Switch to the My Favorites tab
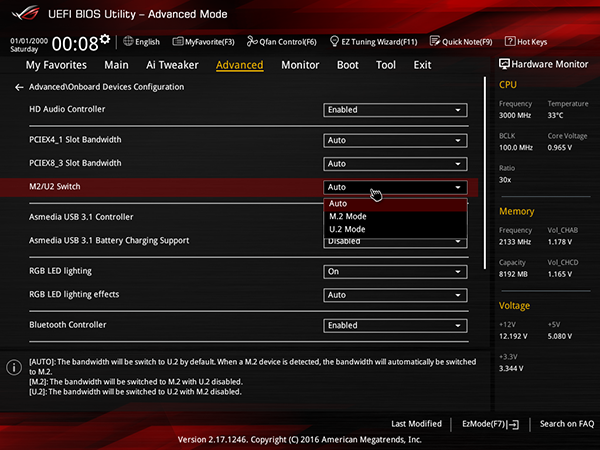This screenshot has width=600, height=450. click(56, 65)
